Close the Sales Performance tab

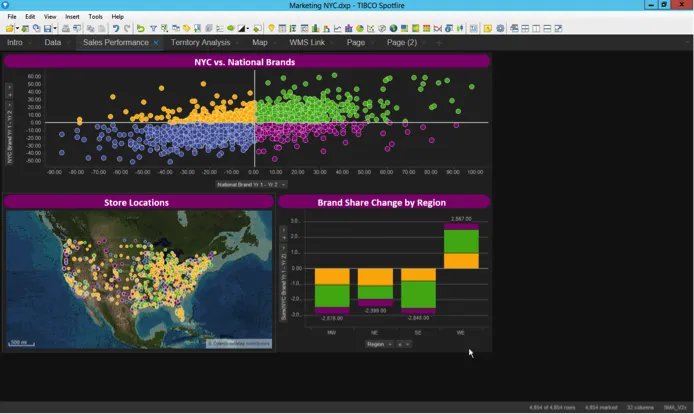coord(156,43)
